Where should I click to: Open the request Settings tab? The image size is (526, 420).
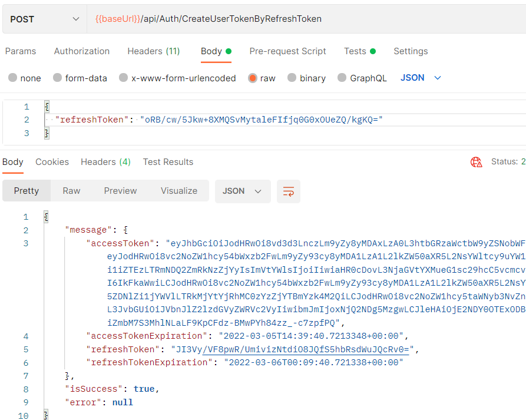[x=411, y=51]
